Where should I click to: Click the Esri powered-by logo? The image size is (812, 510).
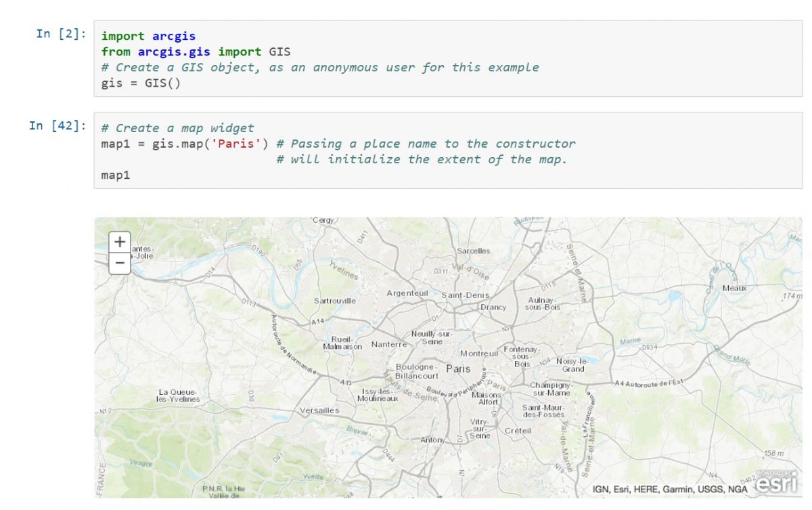[775, 483]
